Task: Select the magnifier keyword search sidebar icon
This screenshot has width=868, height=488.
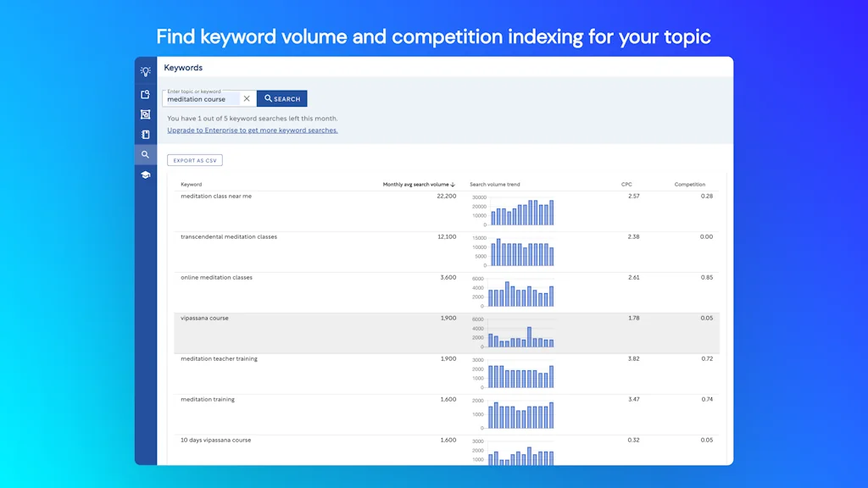Action: coord(146,155)
